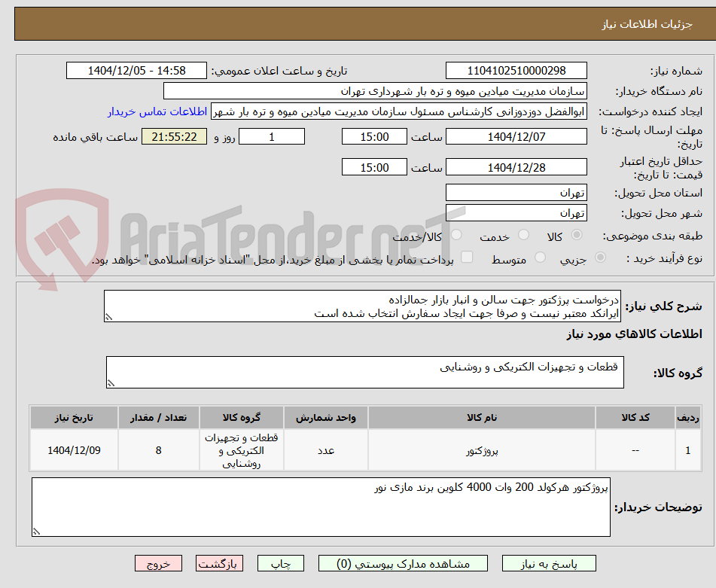Click the عدد unit cell
716x588 pixels.
[x=325, y=450]
